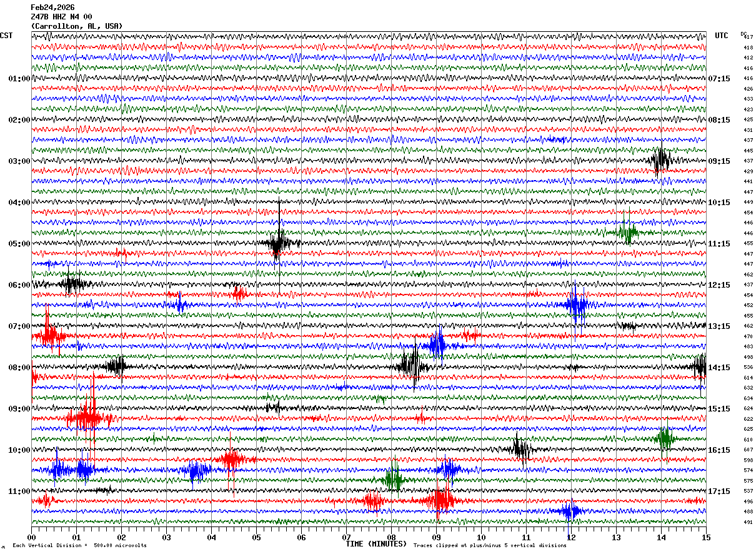756x554 pixels.
Task: Click minute tick label 01 on x-axis
Action: coord(76,537)
